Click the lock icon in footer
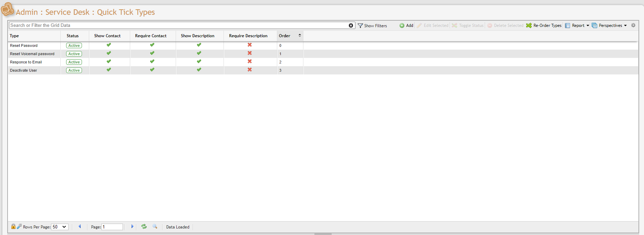Screen dimensions: 644x235 13,226
